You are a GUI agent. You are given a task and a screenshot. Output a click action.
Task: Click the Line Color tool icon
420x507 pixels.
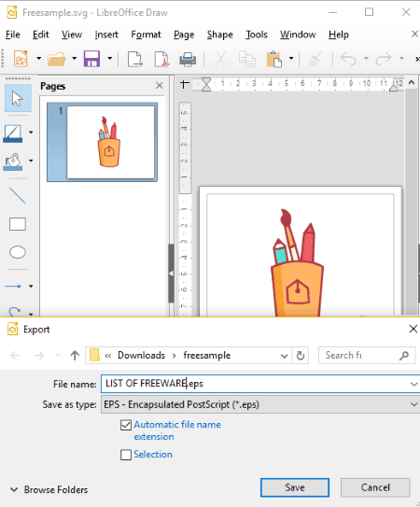(x=13, y=134)
